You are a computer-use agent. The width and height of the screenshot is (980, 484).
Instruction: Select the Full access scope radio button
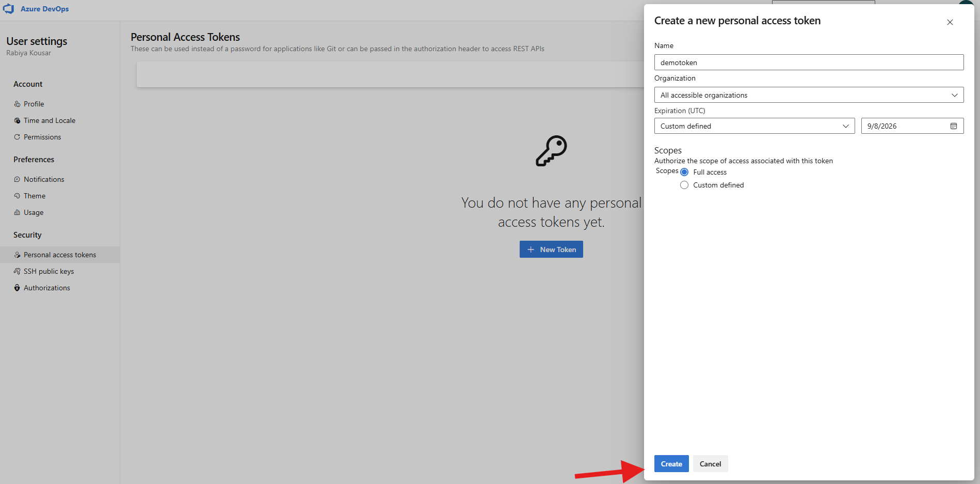(684, 171)
